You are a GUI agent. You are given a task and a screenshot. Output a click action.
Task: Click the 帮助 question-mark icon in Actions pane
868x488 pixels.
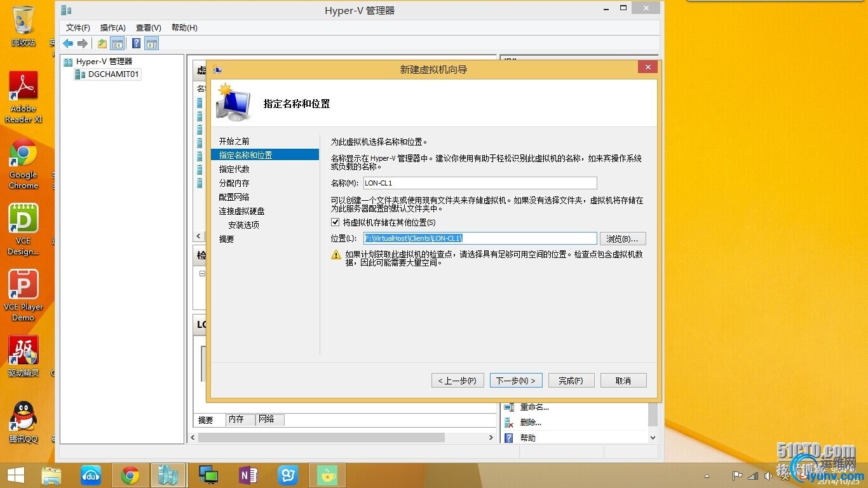point(508,438)
